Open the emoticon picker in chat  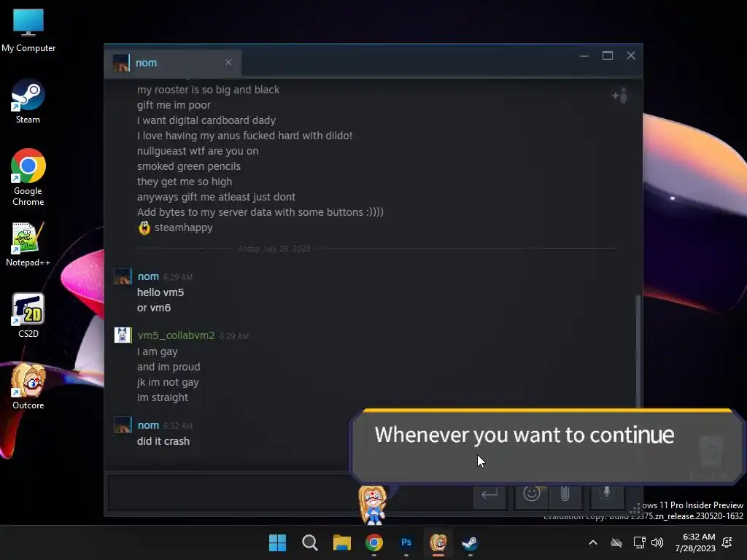point(531,494)
